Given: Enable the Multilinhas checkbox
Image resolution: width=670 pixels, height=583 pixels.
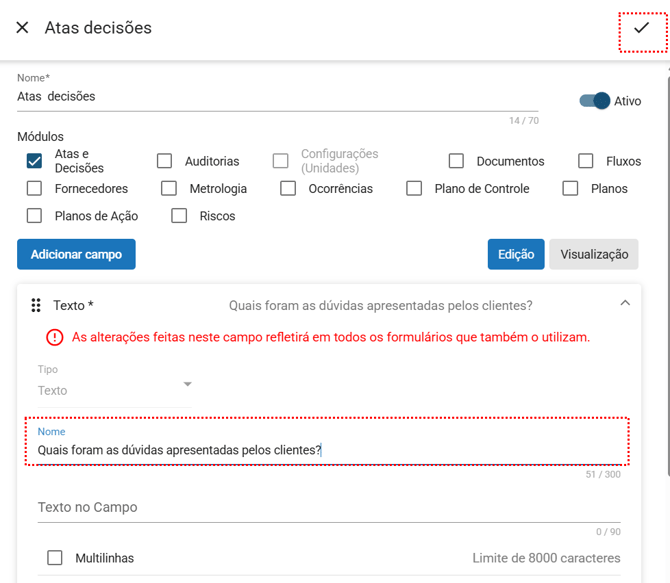Looking at the screenshot, I should pyautogui.click(x=55, y=558).
